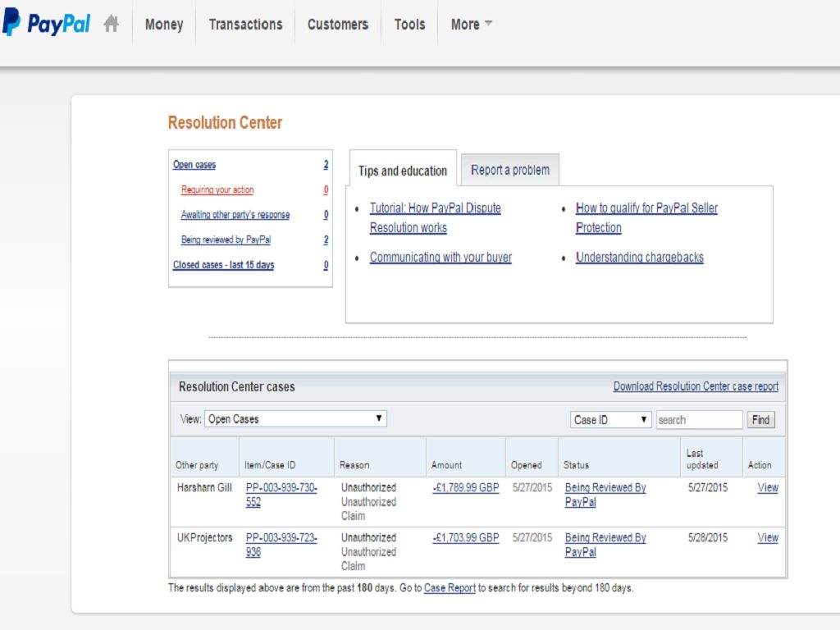The image size is (840, 630).
Task: Open case PP-003-939-723-936
Action: tap(281, 545)
